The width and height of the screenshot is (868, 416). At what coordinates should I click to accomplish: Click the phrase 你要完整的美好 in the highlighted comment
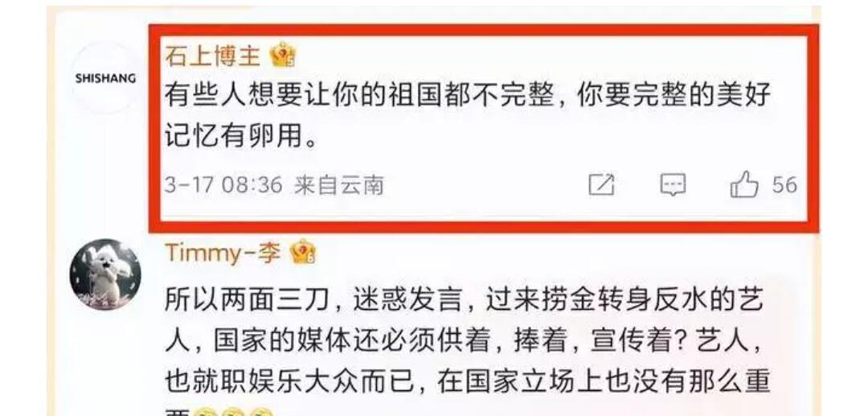click(x=674, y=97)
